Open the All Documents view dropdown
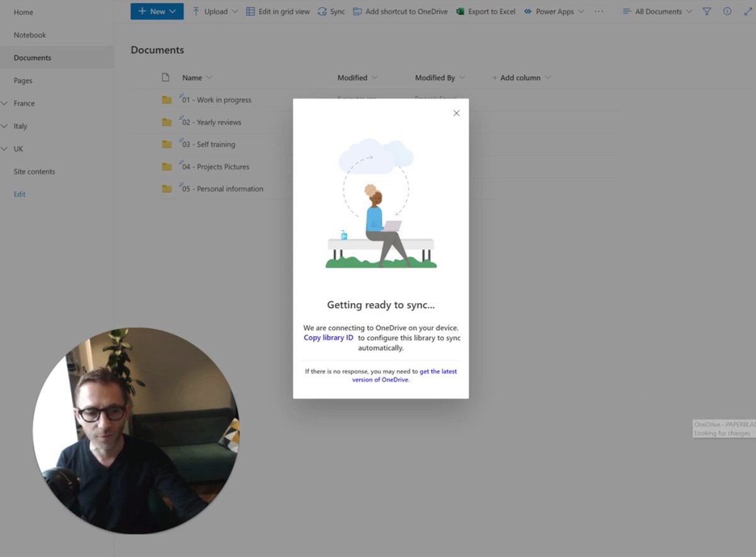 click(x=657, y=11)
